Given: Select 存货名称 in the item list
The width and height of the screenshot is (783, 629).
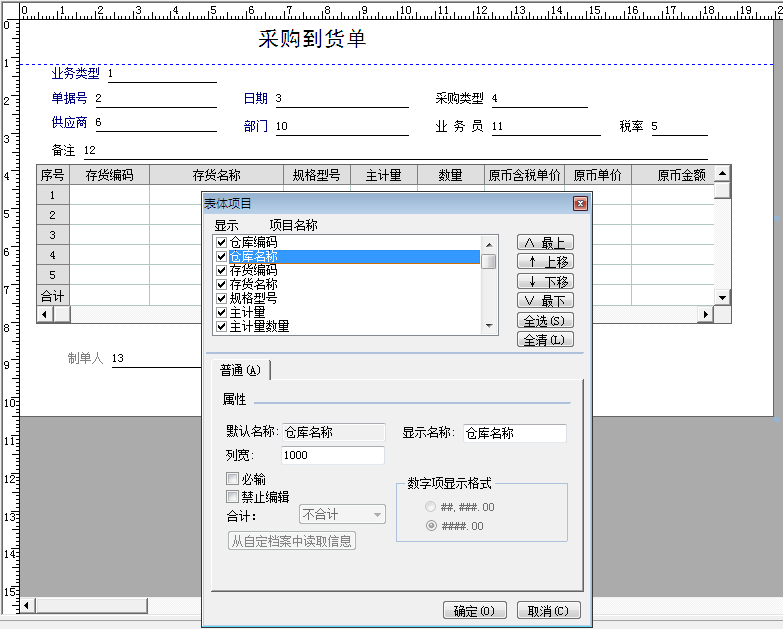Looking at the screenshot, I should 254,285.
